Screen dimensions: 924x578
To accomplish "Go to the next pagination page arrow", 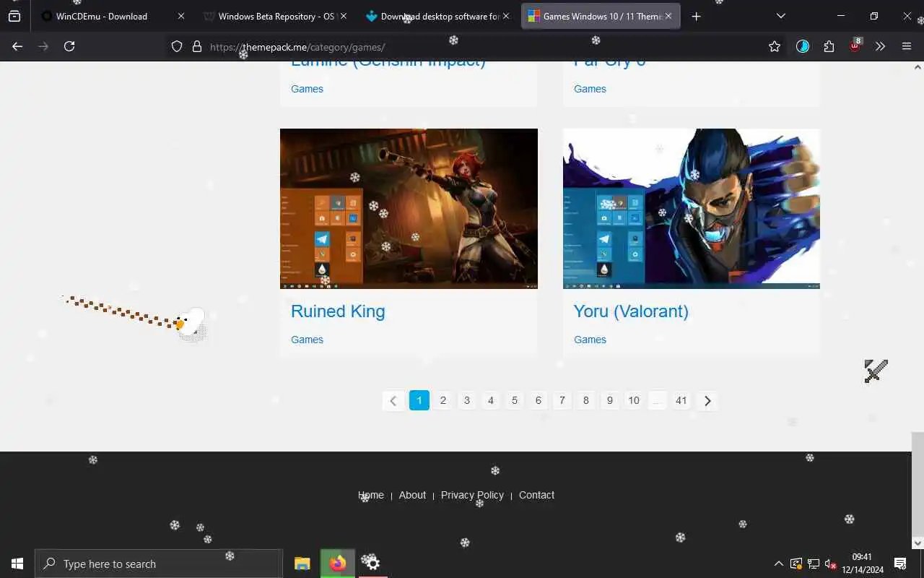I will coord(707,401).
